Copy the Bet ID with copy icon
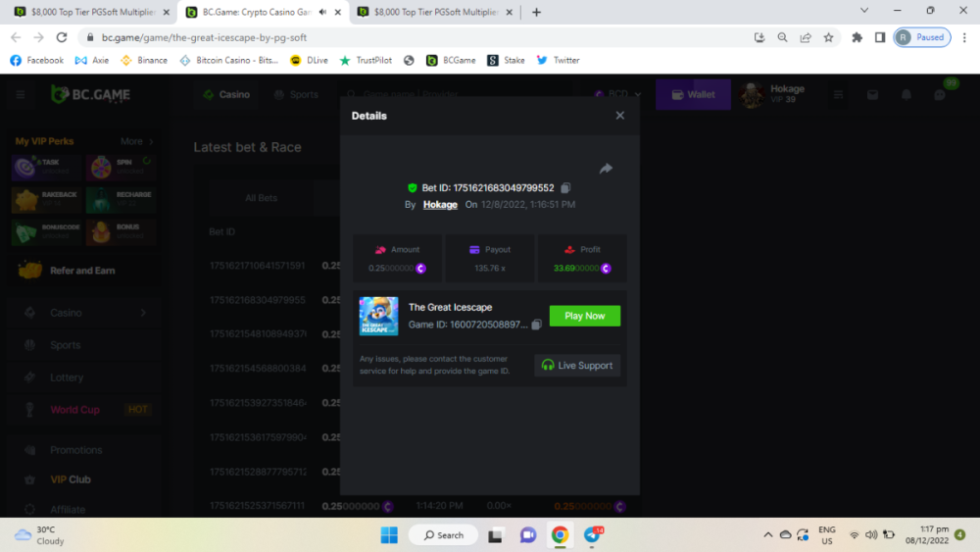Screen dimensions: 980x552 [565, 188]
